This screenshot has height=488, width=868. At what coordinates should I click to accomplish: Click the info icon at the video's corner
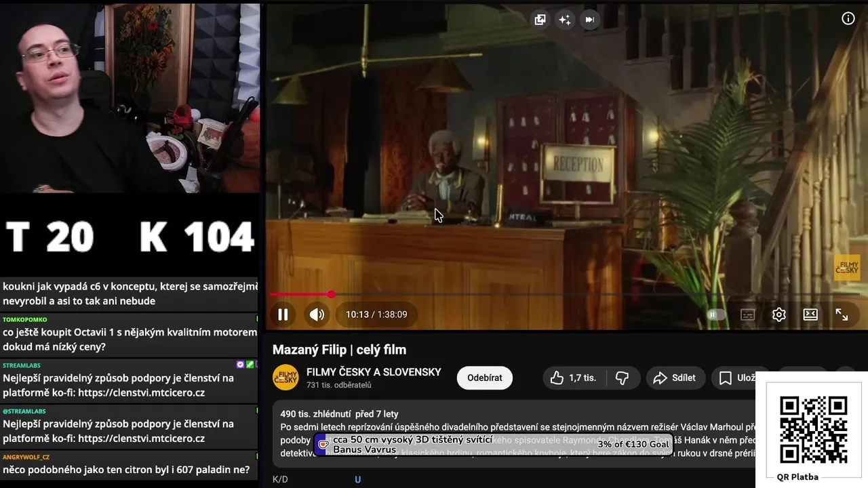(848, 18)
